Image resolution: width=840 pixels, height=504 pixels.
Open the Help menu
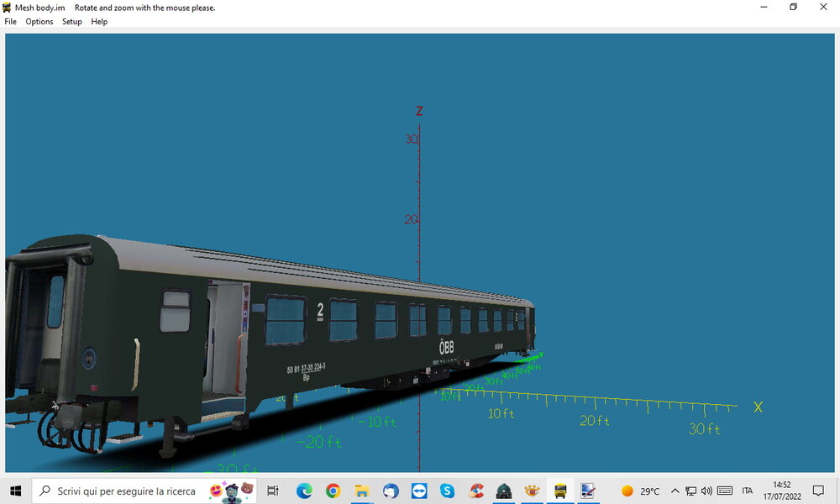tap(99, 22)
